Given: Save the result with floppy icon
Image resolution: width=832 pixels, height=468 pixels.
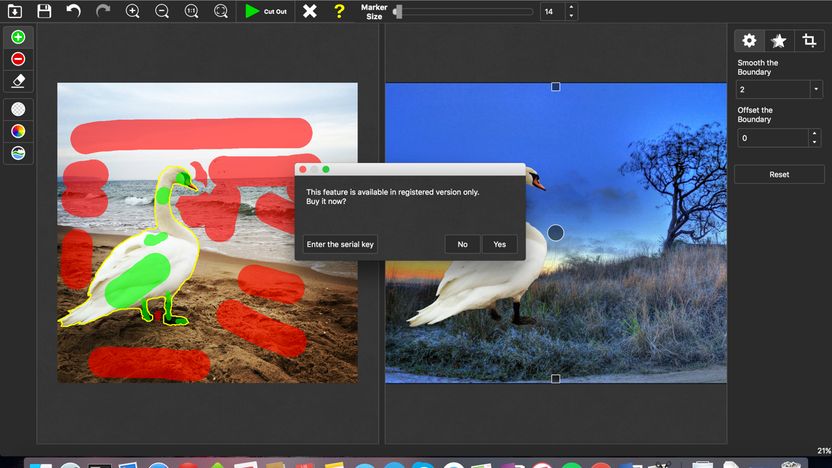Looking at the screenshot, I should (44, 11).
